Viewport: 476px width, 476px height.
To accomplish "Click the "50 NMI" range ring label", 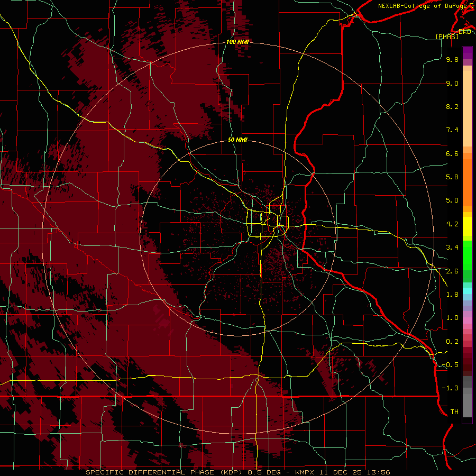I will point(237,140).
